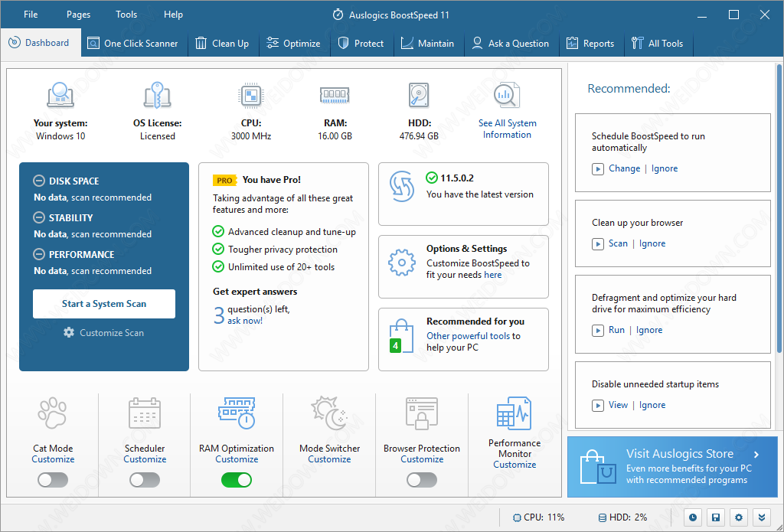Click the Customize Scan gear icon

click(69, 332)
